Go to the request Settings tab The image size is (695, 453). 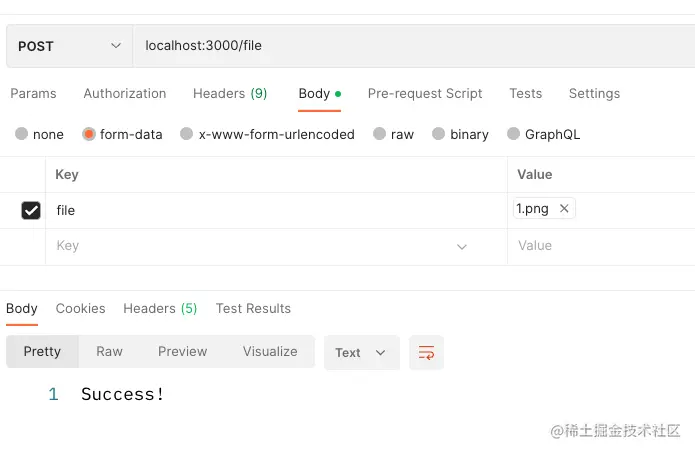(x=594, y=93)
